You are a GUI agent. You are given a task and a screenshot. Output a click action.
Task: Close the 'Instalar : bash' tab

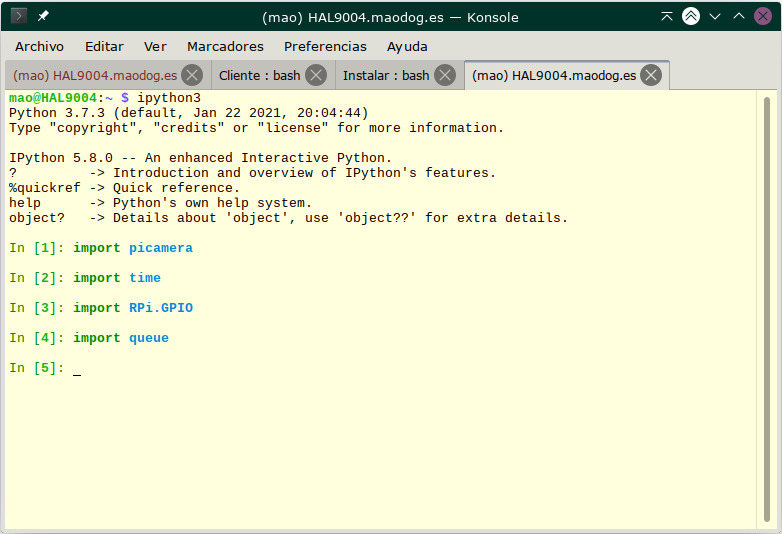click(445, 76)
